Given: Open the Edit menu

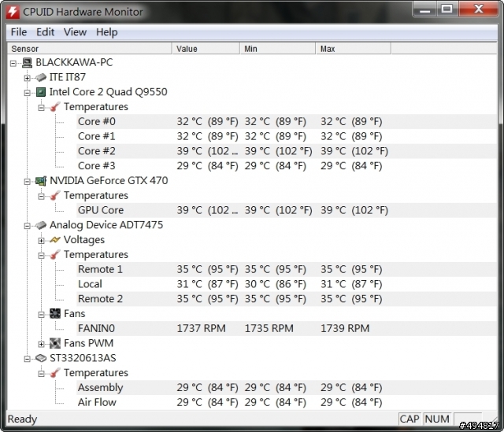Looking at the screenshot, I should pyautogui.click(x=46, y=32).
